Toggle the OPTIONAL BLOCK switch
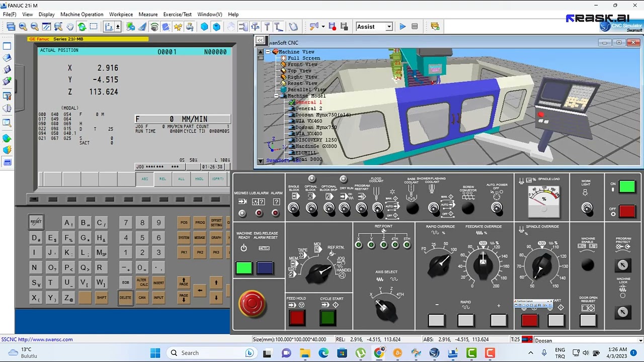Viewport: 644px width, 362px height. [311, 208]
